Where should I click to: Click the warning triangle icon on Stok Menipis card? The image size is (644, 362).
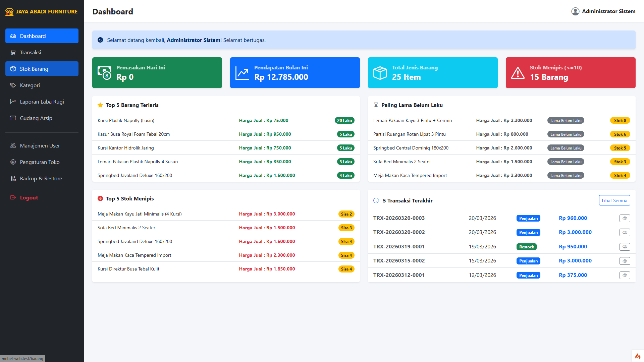[x=518, y=73]
